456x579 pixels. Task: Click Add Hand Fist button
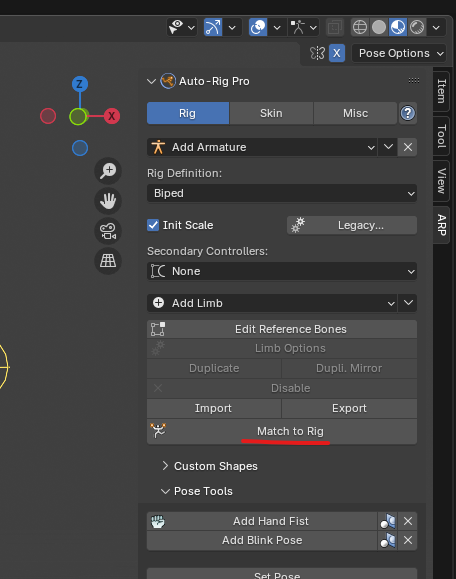262,521
